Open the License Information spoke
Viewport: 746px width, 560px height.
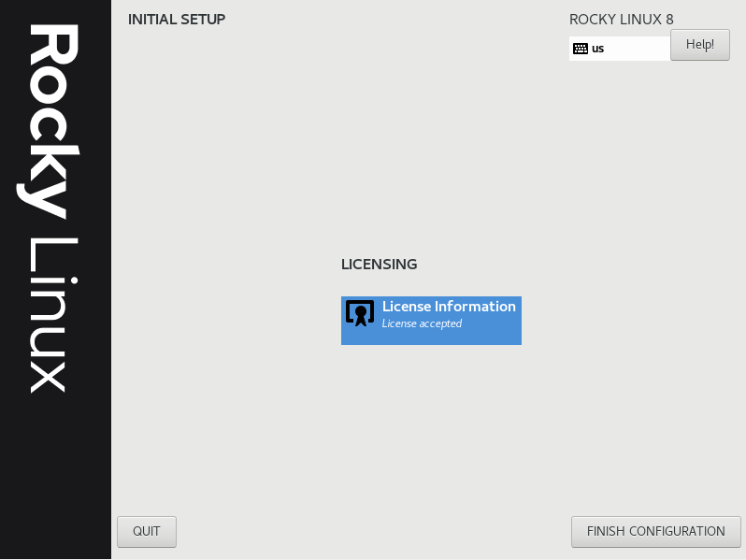[x=431, y=321]
